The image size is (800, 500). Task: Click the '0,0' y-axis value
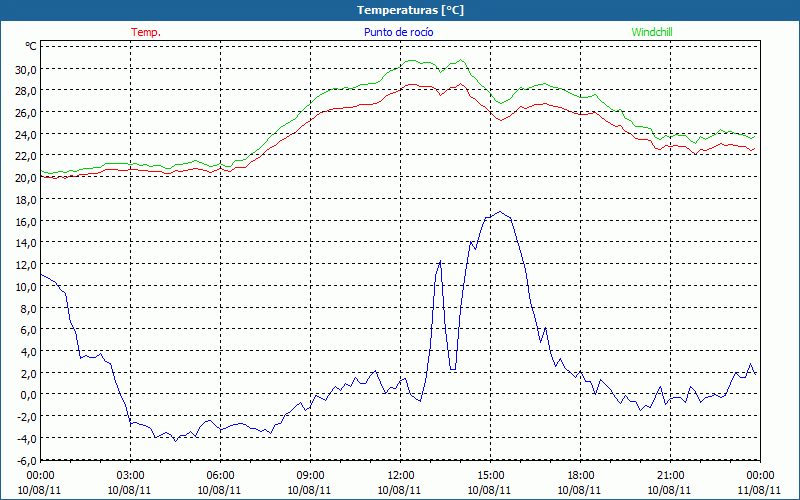coord(28,395)
